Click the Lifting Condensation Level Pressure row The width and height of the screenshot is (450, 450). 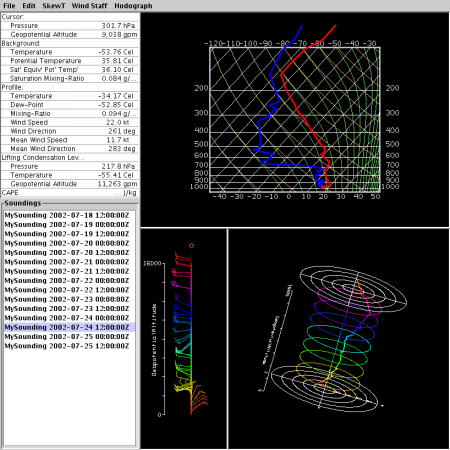pos(70,166)
